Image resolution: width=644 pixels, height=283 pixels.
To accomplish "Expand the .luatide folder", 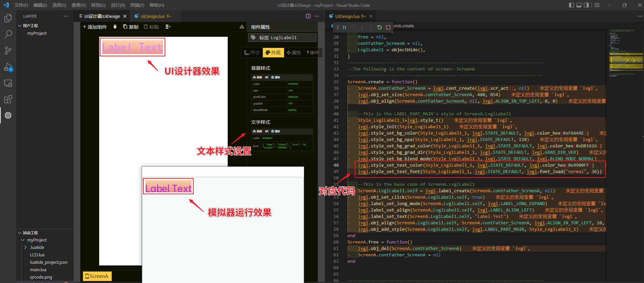I will (x=26, y=247).
